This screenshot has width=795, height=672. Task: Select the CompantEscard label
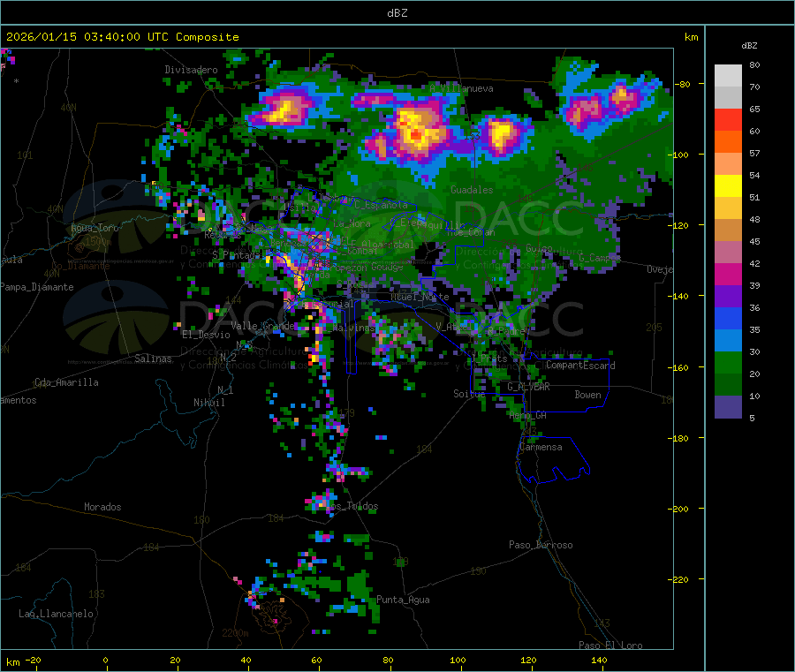pos(580,366)
